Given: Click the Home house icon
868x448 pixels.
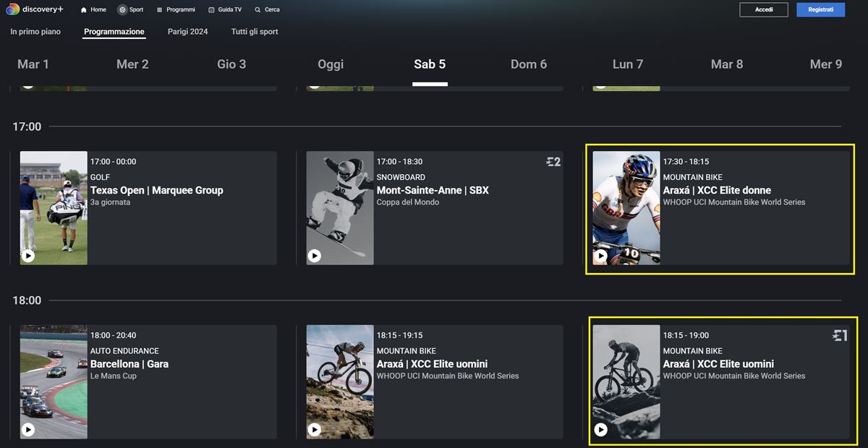Looking at the screenshot, I should coord(84,10).
